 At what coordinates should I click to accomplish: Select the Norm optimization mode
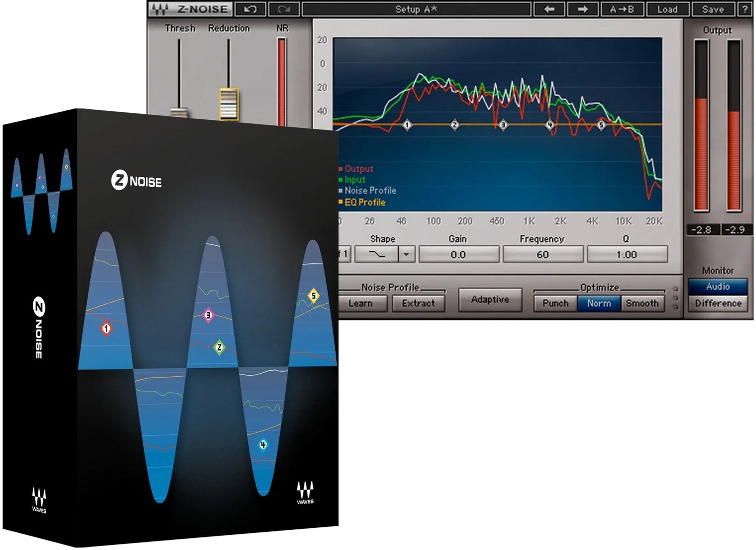point(599,303)
